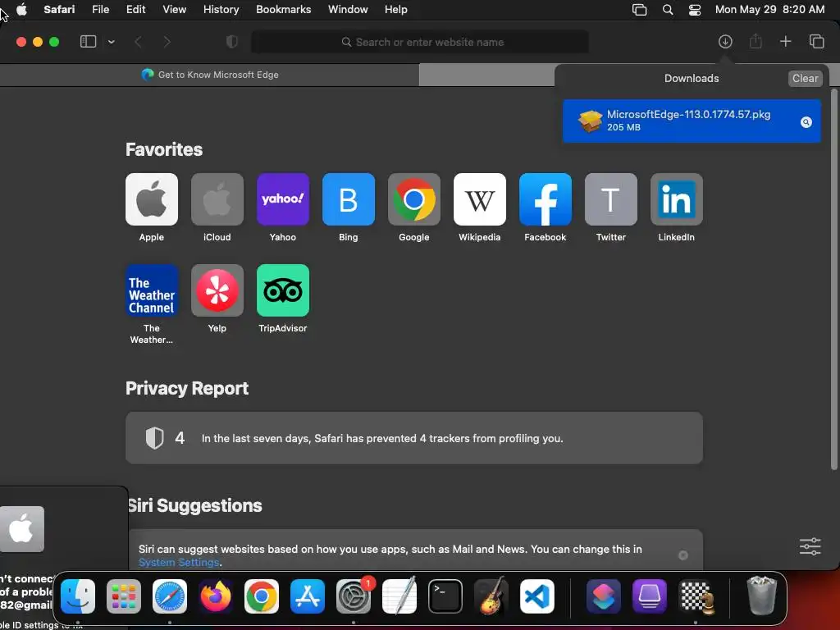Open the Yelp favorite
This screenshot has height=630, width=840.
[217, 290]
